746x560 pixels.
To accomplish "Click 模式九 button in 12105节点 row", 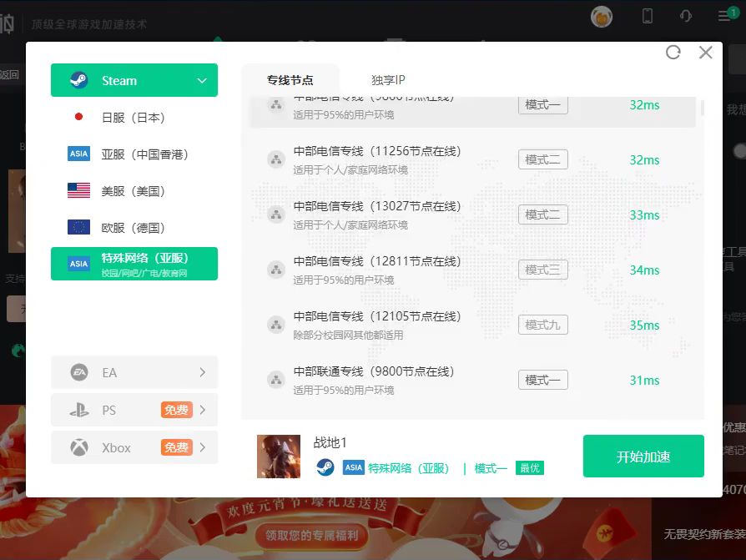I will pos(543,325).
